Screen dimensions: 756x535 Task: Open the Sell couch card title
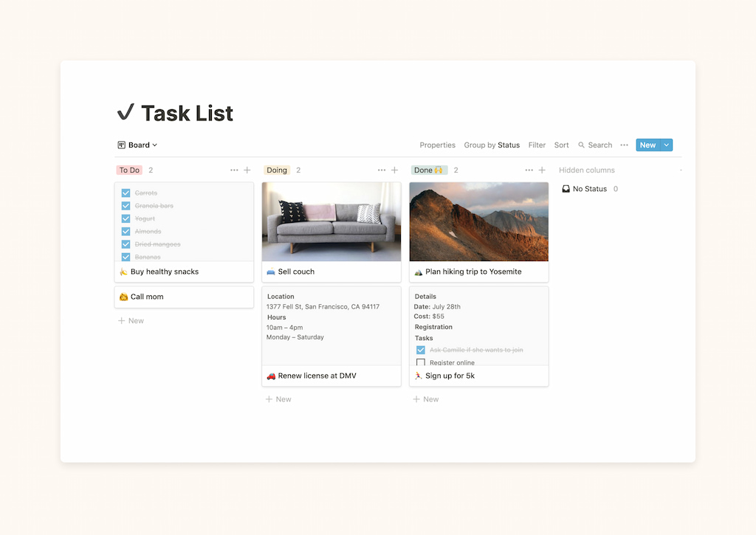click(x=296, y=272)
